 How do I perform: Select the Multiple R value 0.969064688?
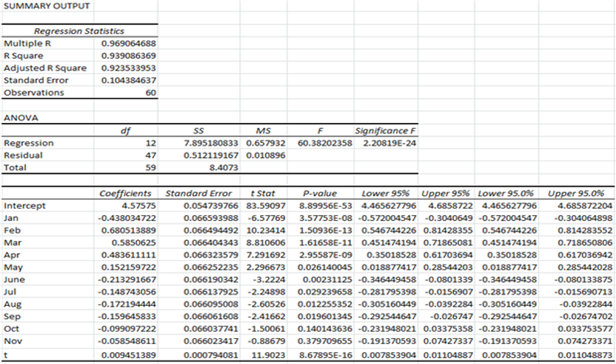(x=128, y=43)
